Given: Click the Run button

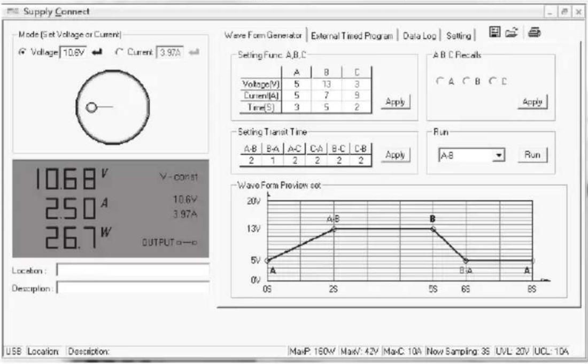Looking at the screenshot, I should pyautogui.click(x=532, y=155).
